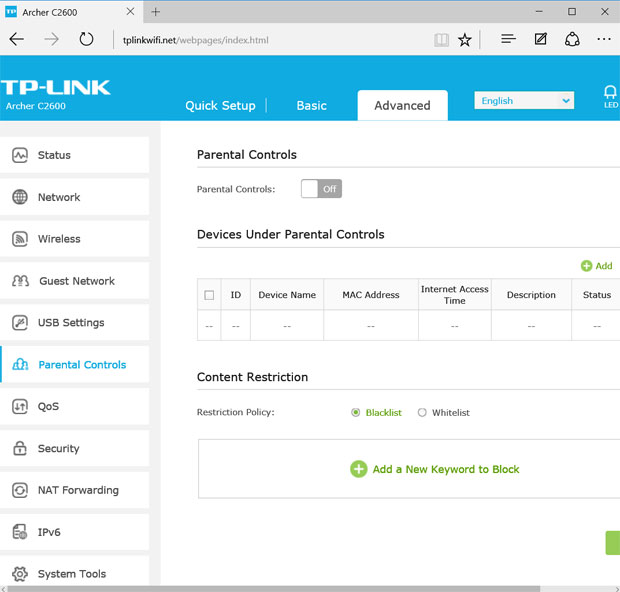This screenshot has width=620, height=592.
Task: Open the English language dropdown
Action: (524, 100)
